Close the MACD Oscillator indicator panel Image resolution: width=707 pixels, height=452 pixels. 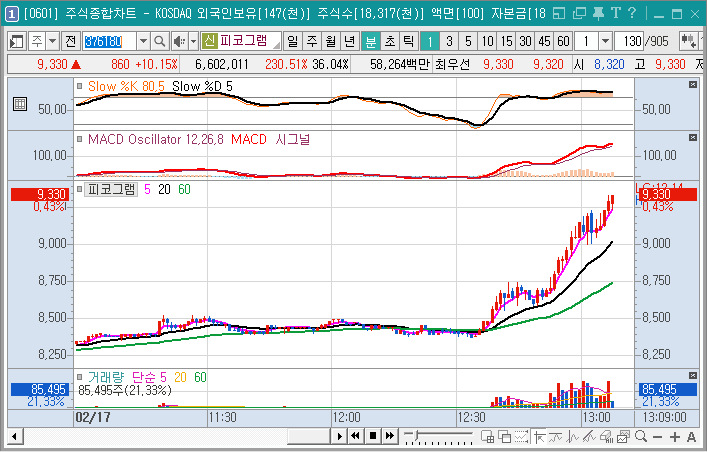coord(693,138)
